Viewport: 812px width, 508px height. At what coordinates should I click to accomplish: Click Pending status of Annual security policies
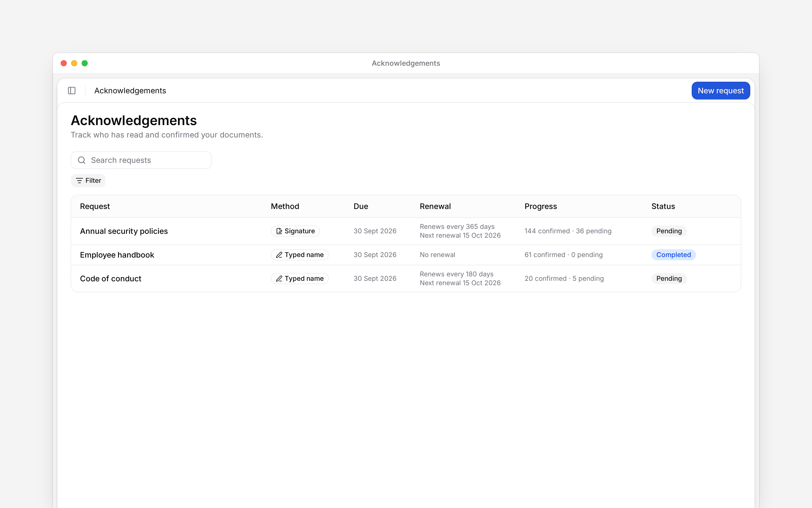point(669,231)
